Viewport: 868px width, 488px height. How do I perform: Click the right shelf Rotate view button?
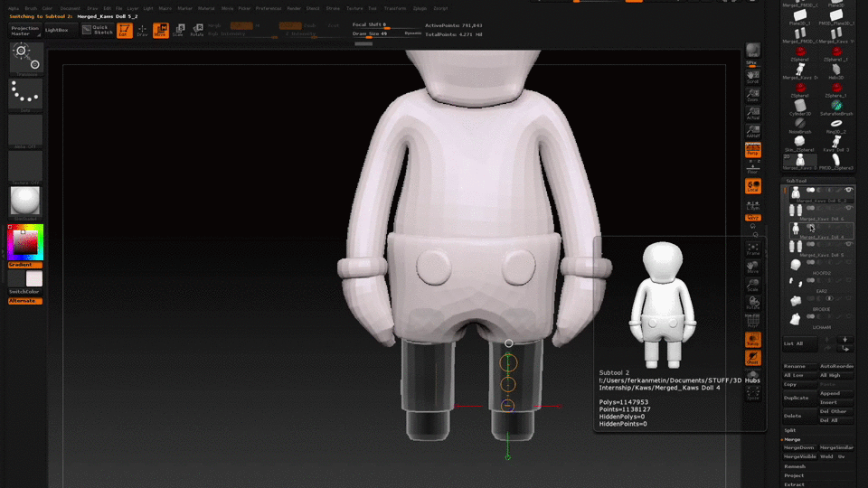point(753,304)
